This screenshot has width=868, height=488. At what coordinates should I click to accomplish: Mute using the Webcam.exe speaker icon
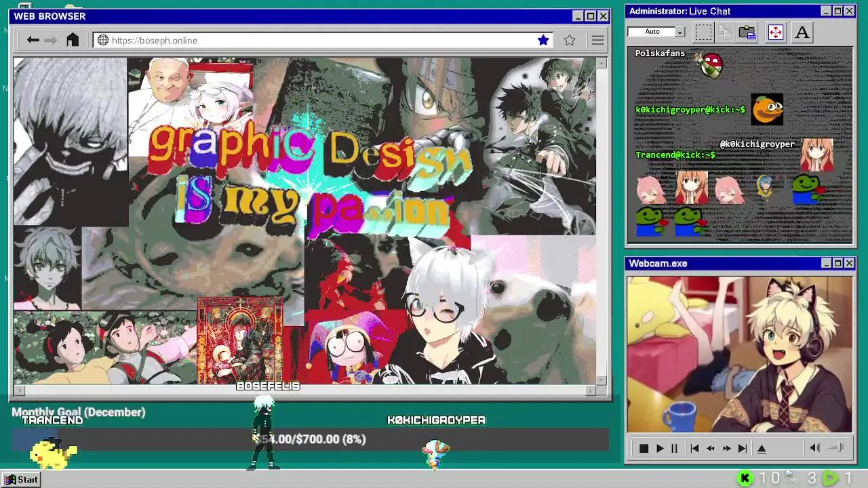815,448
